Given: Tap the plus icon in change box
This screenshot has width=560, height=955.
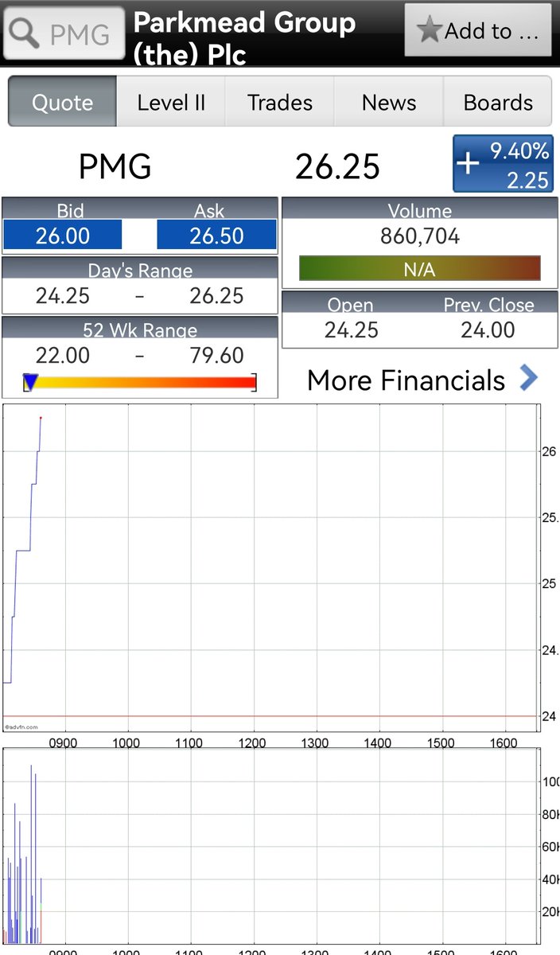Looking at the screenshot, I should tap(468, 164).
